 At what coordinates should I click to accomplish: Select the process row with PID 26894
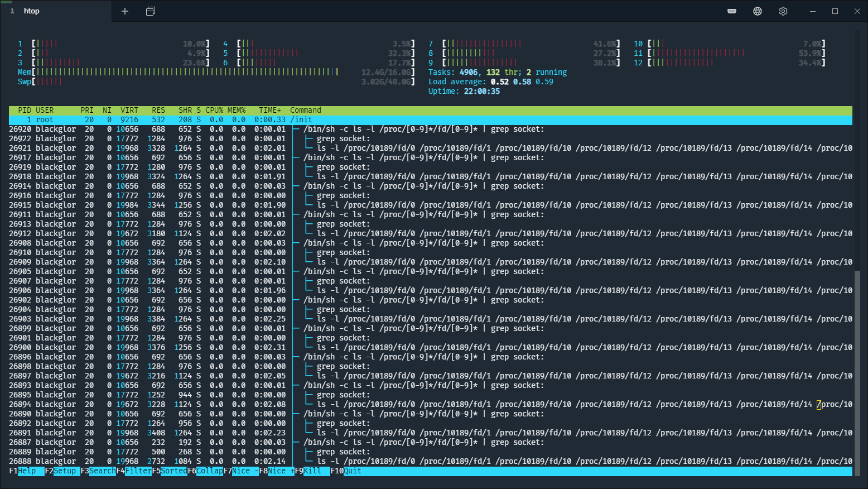(x=431, y=405)
